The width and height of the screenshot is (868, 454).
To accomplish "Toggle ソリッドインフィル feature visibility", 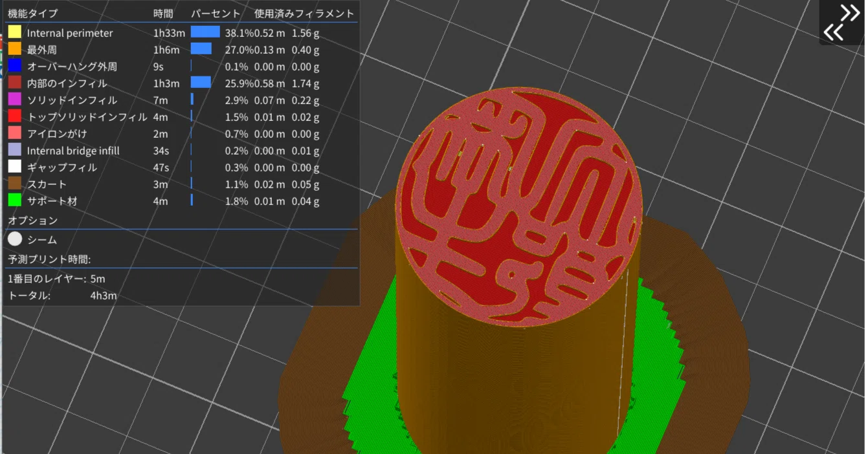I will tap(181, 100).
